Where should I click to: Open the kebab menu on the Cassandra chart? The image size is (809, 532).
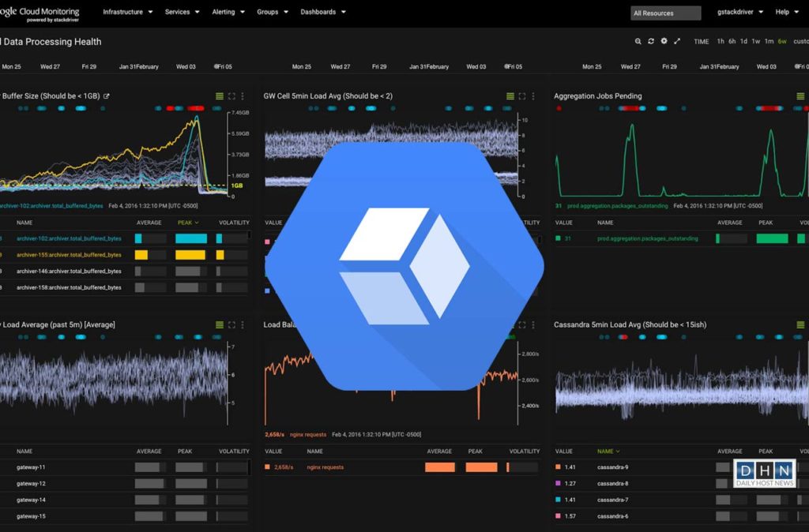point(807,324)
